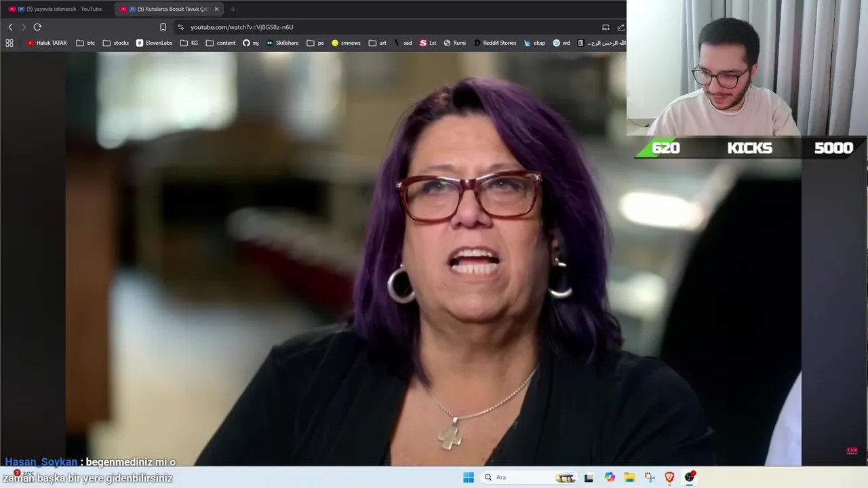The image size is (868, 488).
Task: Open the ElevenLabs bookmark
Action: click(154, 43)
